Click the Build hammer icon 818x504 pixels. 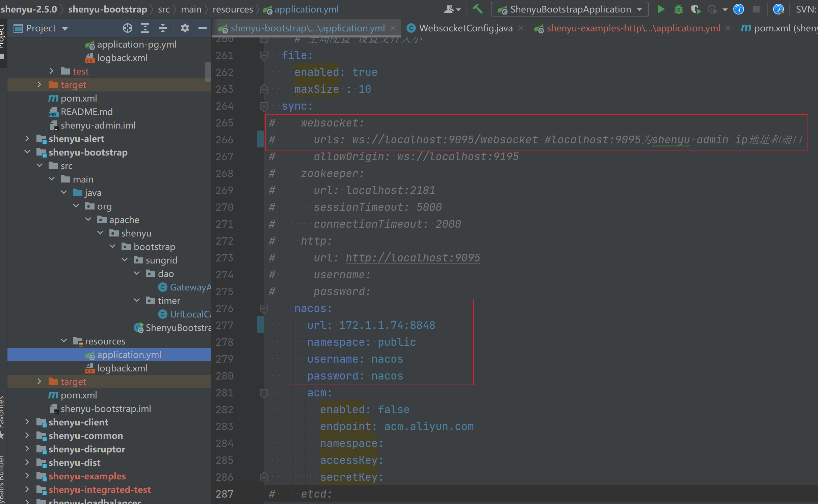coord(478,9)
